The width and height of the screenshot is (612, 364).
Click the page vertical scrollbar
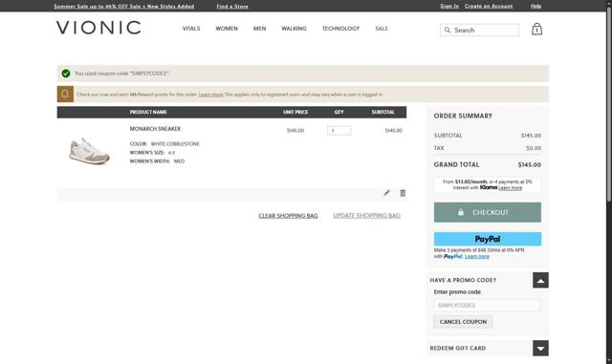608,103
